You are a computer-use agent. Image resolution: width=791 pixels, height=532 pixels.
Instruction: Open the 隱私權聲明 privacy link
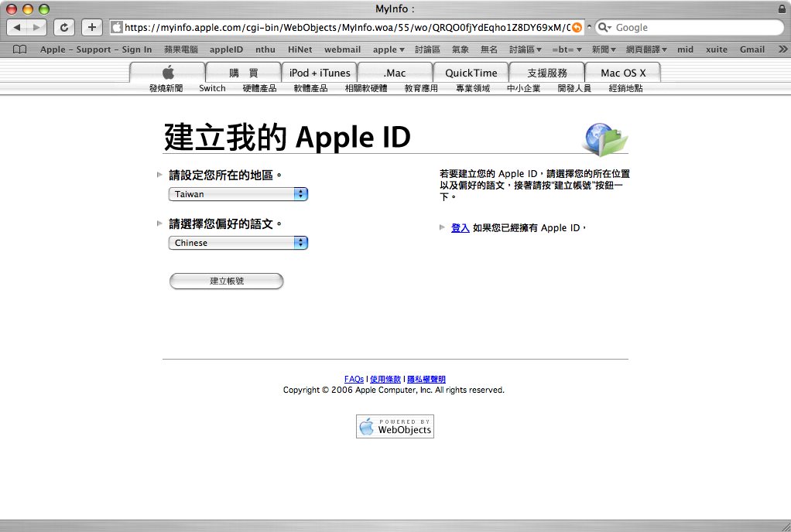tap(426, 379)
